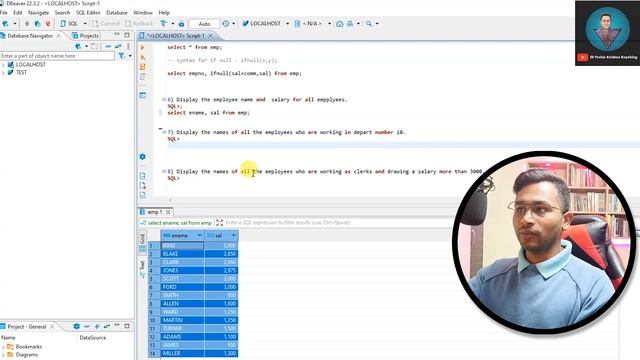The width and height of the screenshot is (640, 360).
Task: Collapse the comment block for question 6
Action: pyautogui.click(x=164, y=99)
